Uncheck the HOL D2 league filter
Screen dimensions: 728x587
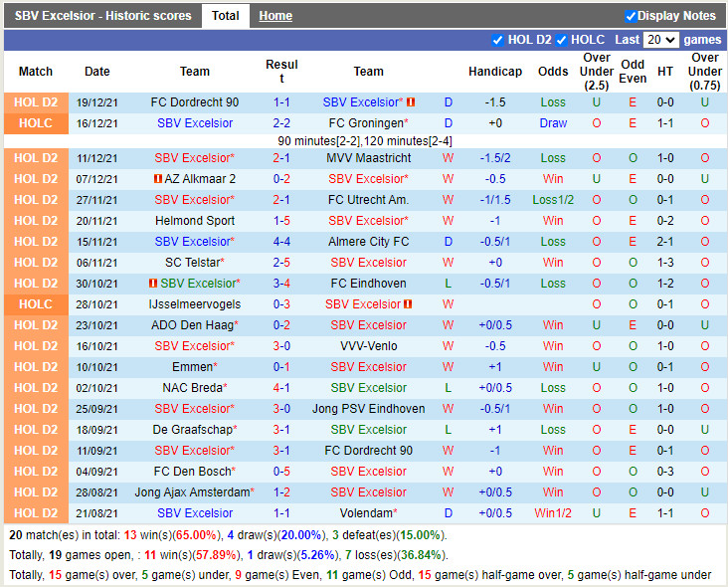pyautogui.click(x=497, y=40)
